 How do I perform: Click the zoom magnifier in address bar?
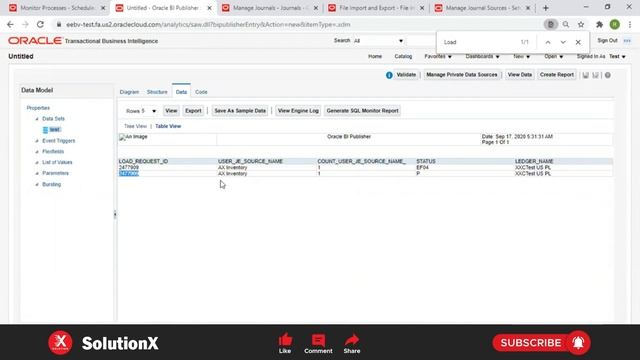pos(566,24)
